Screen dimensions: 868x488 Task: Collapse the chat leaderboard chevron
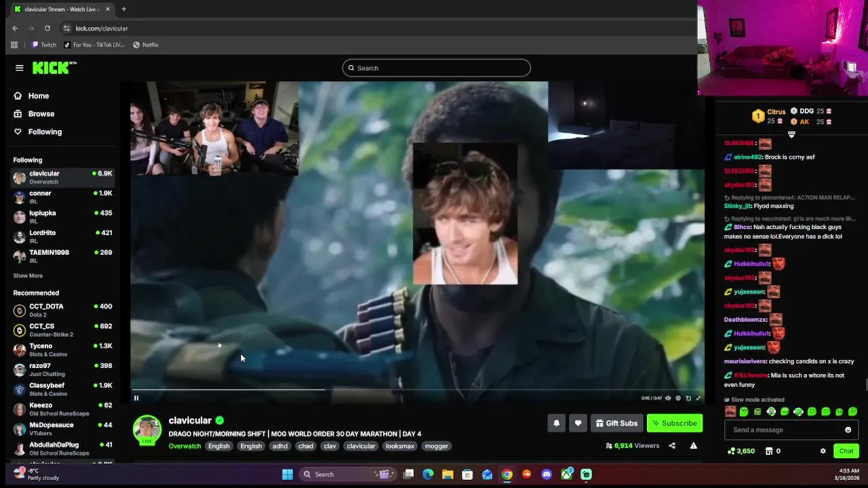791,135
